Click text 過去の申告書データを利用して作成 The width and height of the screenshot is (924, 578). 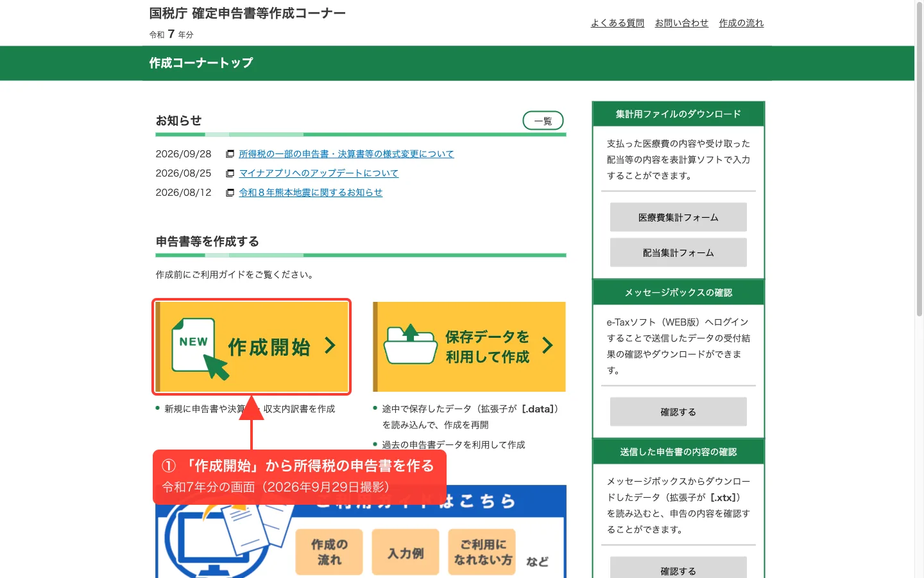[454, 445]
